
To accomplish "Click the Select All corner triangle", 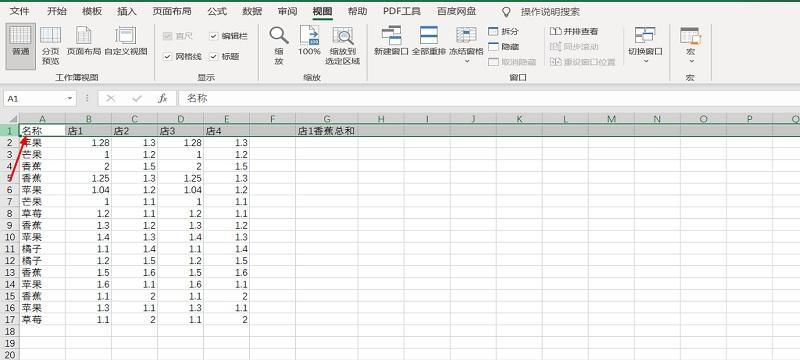I will 12,119.
